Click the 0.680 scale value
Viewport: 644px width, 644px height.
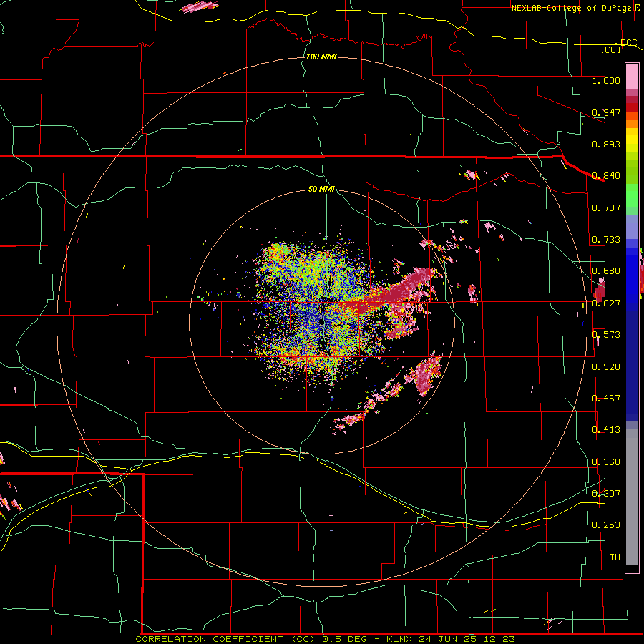(606, 271)
